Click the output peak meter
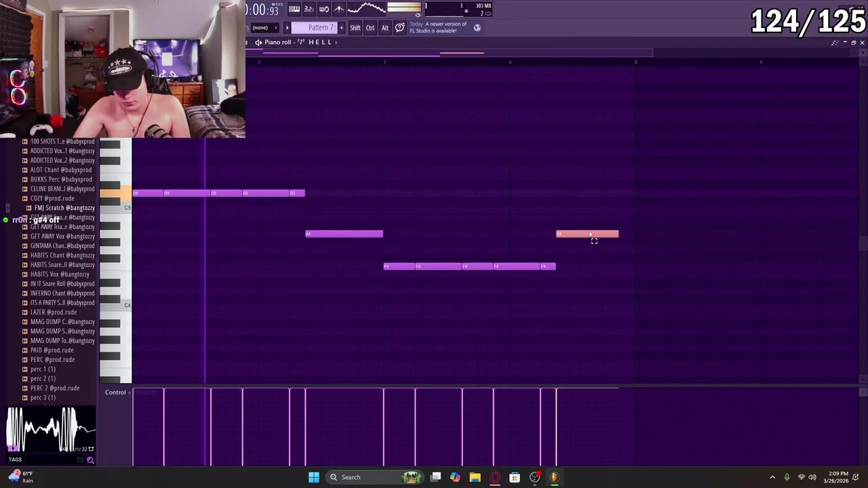The width and height of the screenshot is (868, 488). tap(404, 8)
